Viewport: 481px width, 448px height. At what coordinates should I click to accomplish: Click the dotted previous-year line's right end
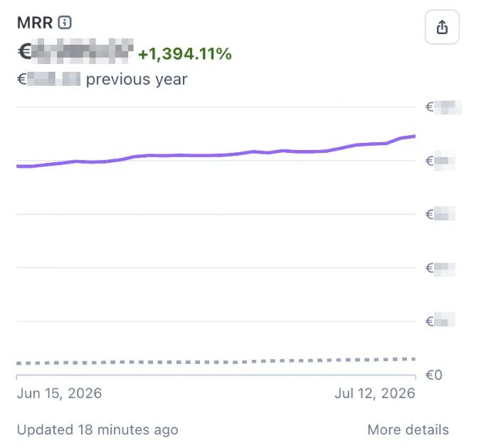413,359
